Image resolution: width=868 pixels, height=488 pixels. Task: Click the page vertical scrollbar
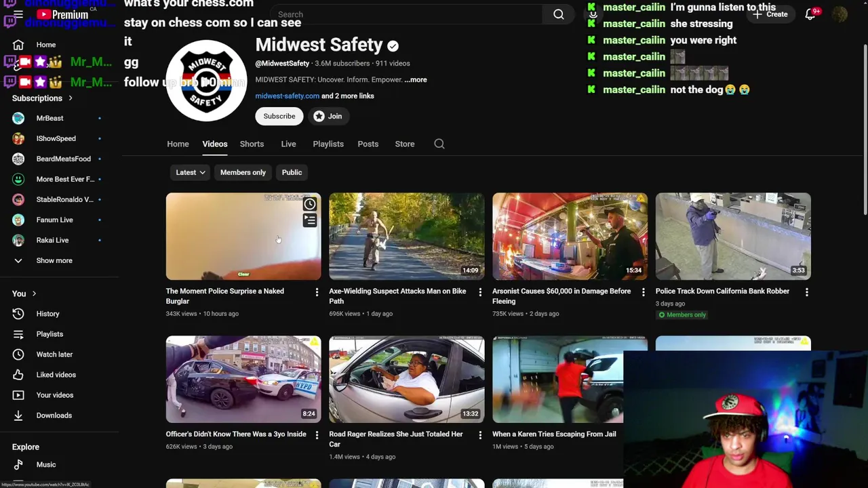pyautogui.click(x=865, y=129)
